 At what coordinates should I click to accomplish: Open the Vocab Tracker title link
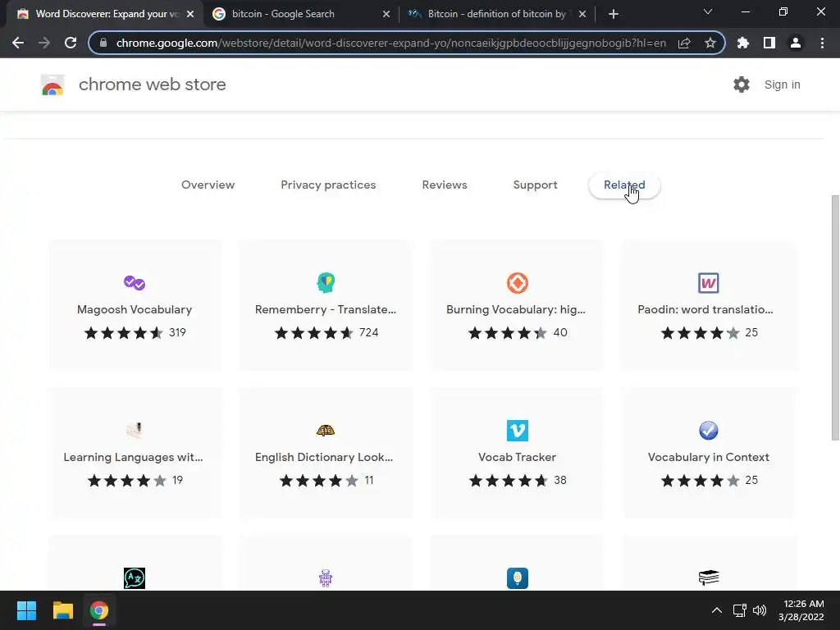tap(517, 457)
